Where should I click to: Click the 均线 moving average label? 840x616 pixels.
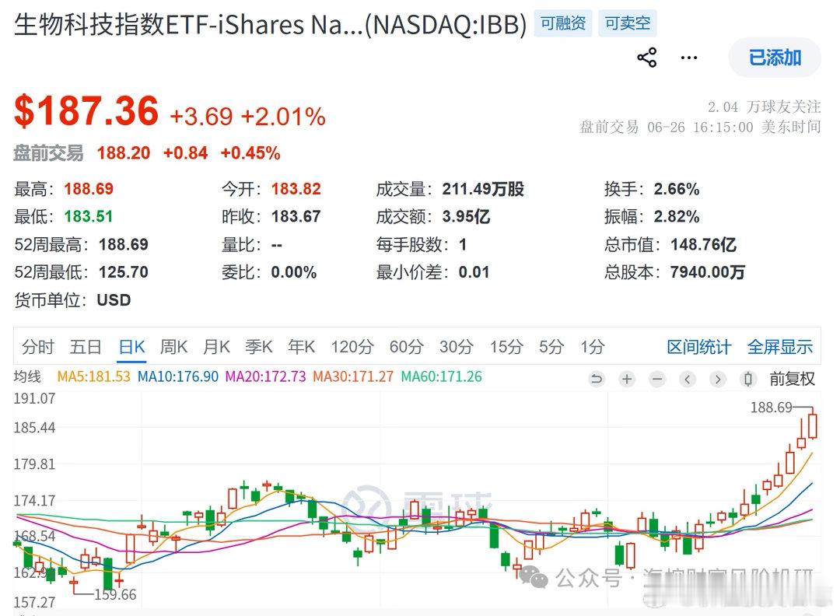tap(27, 376)
